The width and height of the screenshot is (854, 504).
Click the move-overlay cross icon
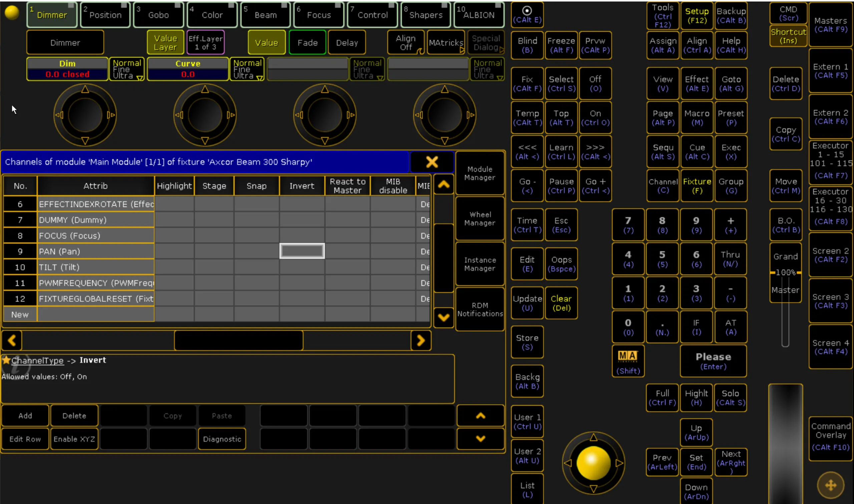click(x=831, y=485)
